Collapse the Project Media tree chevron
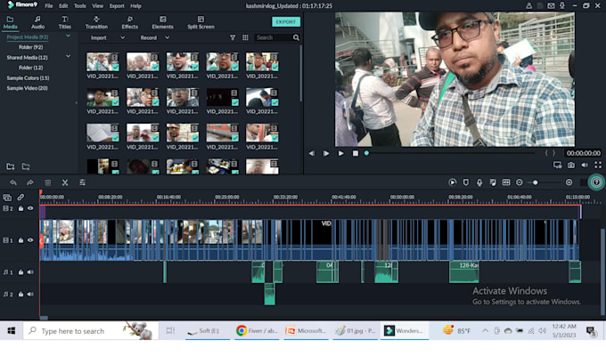Image resolution: width=606 pixels, height=364 pixels. (68, 36)
